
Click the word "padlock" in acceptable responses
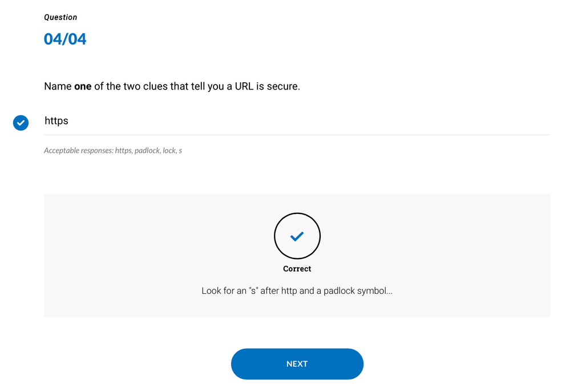tap(147, 151)
